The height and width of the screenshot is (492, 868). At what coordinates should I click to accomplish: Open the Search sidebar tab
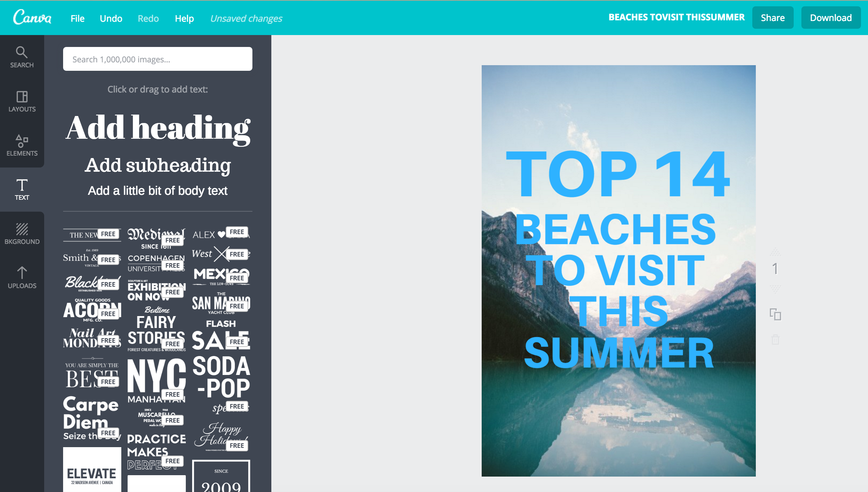pos(22,57)
